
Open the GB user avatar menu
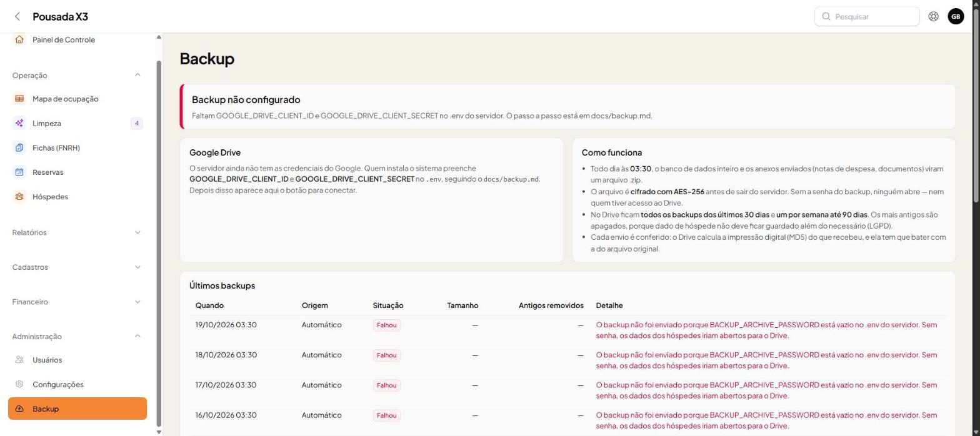(x=956, y=17)
